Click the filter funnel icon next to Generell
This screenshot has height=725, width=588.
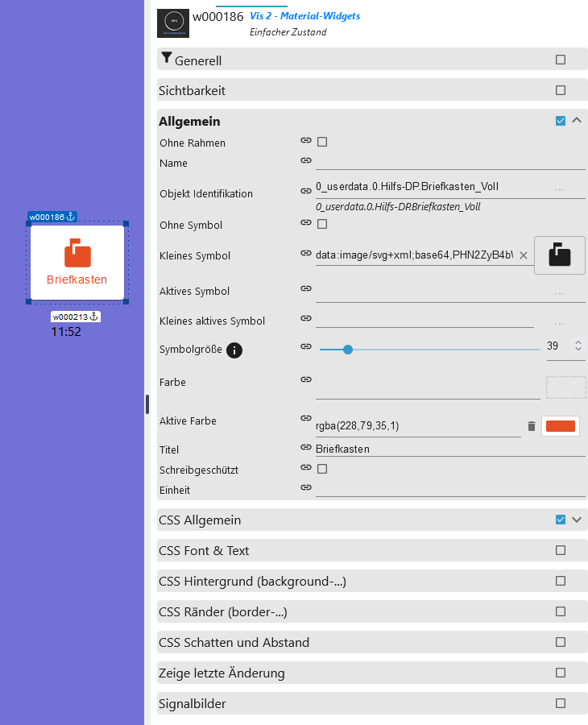coord(167,58)
